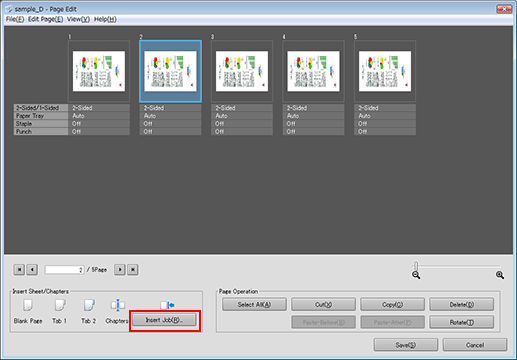Close the Page Edit window
The image size is (517, 360).
[x=504, y=9]
